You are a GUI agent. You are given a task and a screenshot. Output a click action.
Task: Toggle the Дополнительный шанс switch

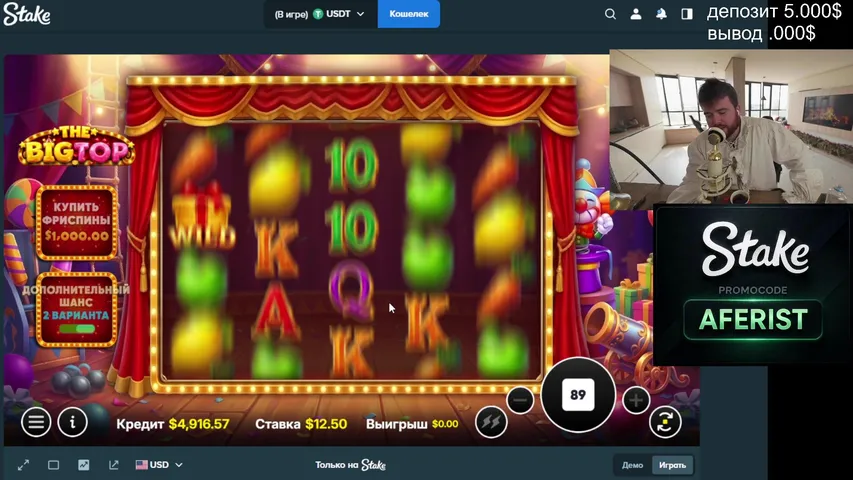coord(77,328)
